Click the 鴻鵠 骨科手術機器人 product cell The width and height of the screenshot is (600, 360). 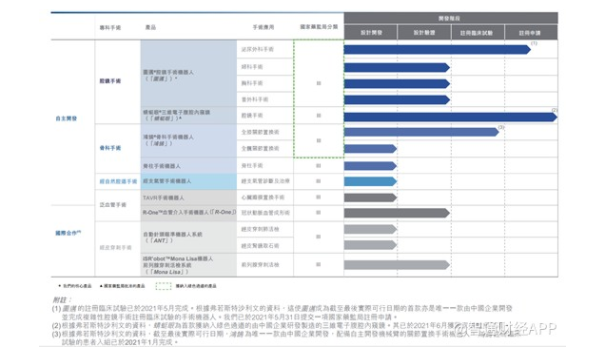(x=189, y=140)
